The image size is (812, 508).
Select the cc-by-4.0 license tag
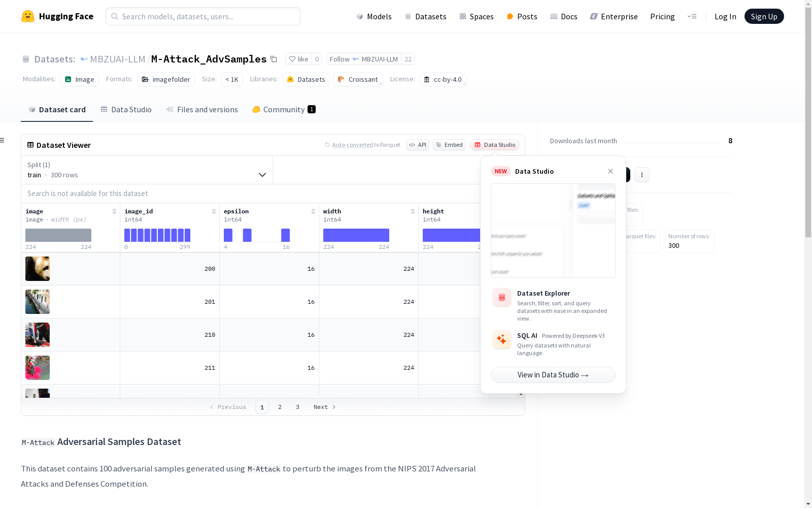click(x=443, y=79)
